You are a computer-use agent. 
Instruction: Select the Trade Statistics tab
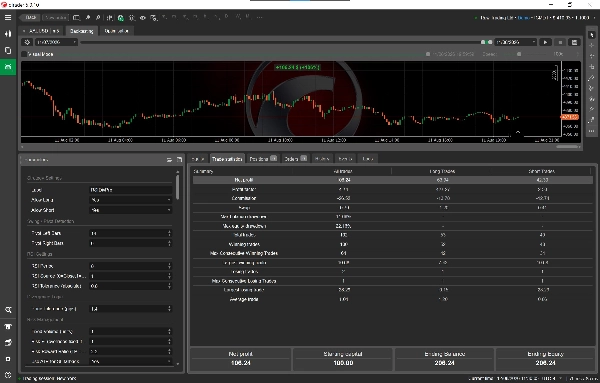click(x=227, y=159)
